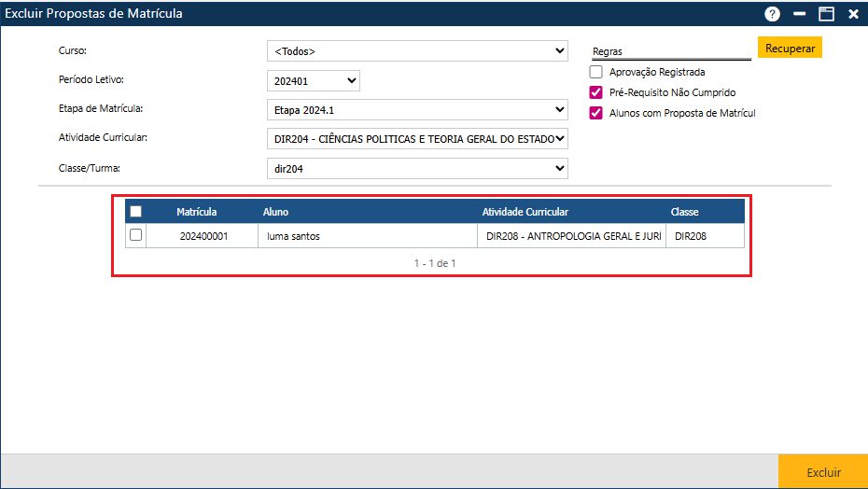Toggle the select-all checkbox in table header
Image resolution: width=868 pixels, height=489 pixels.
135,212
